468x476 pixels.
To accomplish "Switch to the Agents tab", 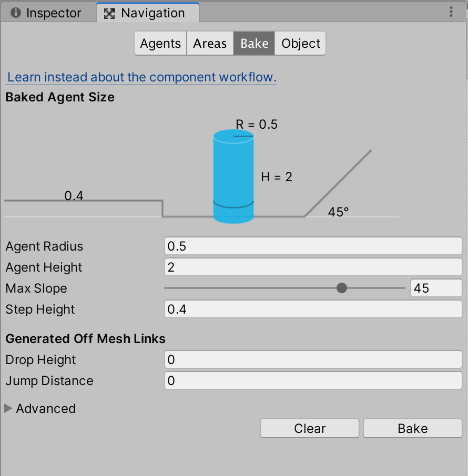I will [x=160, y=43].
